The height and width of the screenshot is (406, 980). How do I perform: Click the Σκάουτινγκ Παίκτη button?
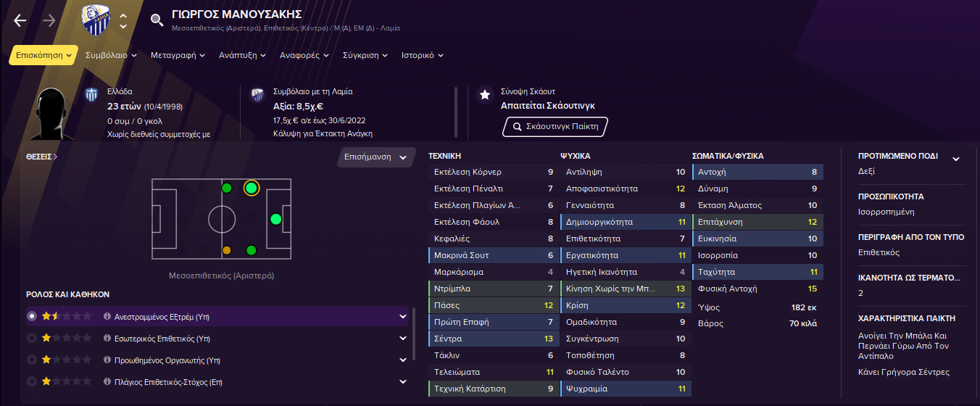click(555, 127)
